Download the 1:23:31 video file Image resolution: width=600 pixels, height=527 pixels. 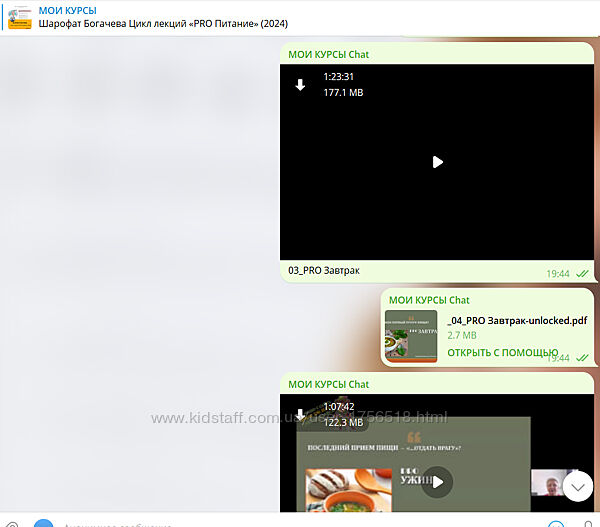(x=299, y=85)
